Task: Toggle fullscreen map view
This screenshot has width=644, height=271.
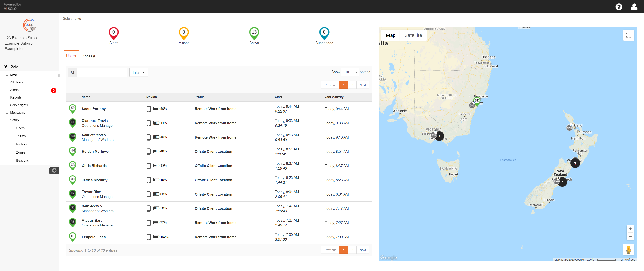Action: click(629, 35)
